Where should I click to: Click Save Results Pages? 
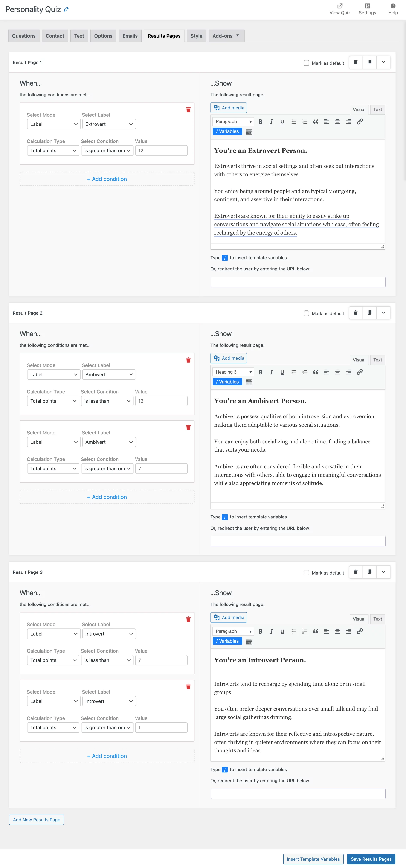371,859
